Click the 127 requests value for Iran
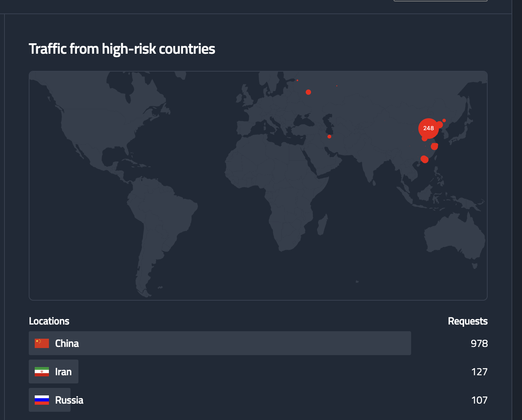The image size is (522, 420). pos(479,372)
